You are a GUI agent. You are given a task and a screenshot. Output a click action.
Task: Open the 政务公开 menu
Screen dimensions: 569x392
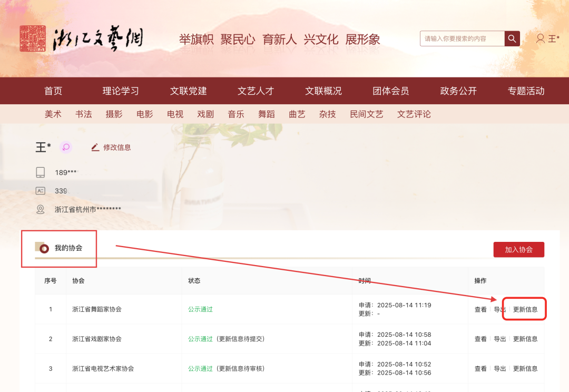tap(458, 91)
